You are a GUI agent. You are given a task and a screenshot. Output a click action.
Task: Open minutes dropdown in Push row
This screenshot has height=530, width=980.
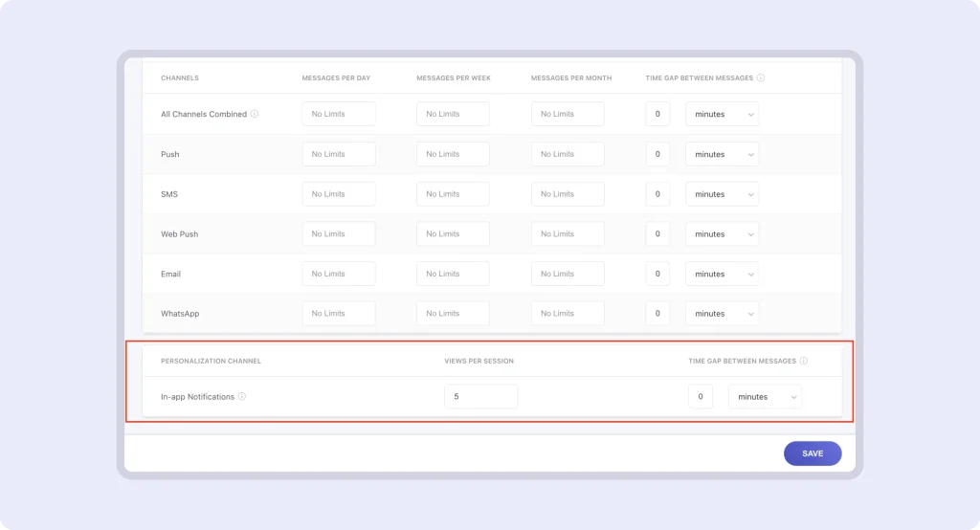pos(722,154)
